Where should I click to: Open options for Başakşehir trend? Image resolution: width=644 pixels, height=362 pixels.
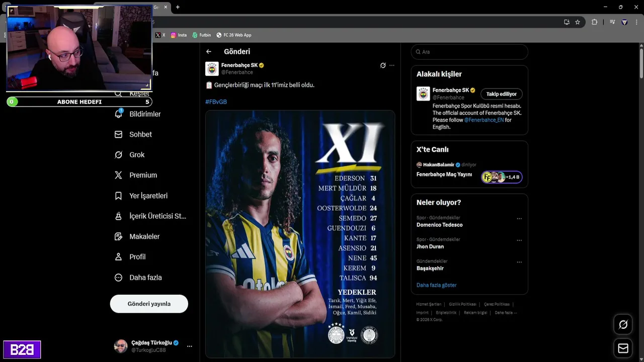click(x=519, y=262)
